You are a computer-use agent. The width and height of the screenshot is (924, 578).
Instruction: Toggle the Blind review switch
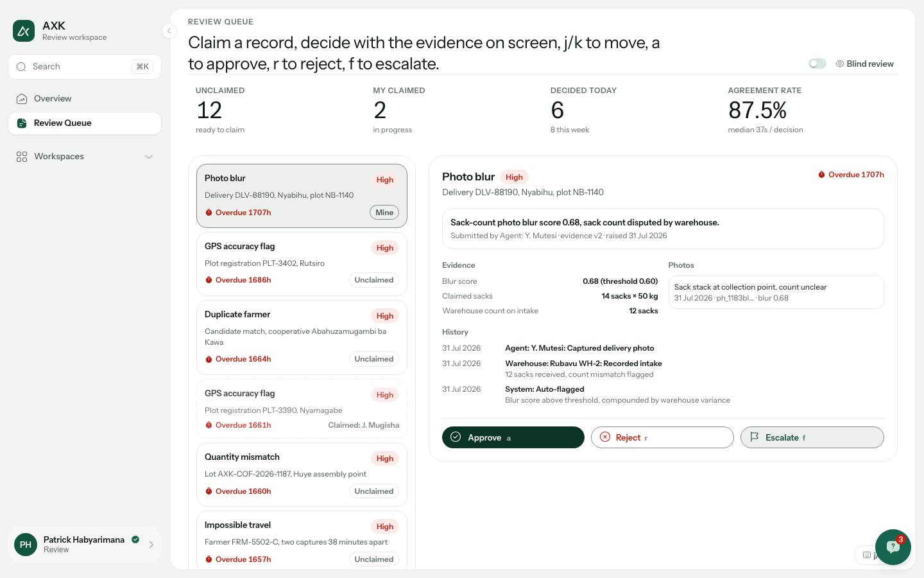[817, 64]
